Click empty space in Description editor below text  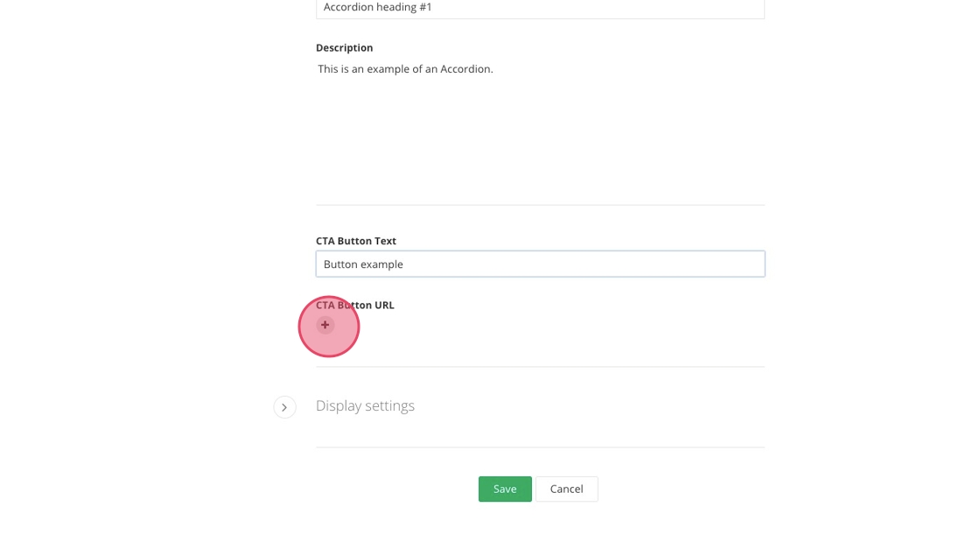[540, 140]
